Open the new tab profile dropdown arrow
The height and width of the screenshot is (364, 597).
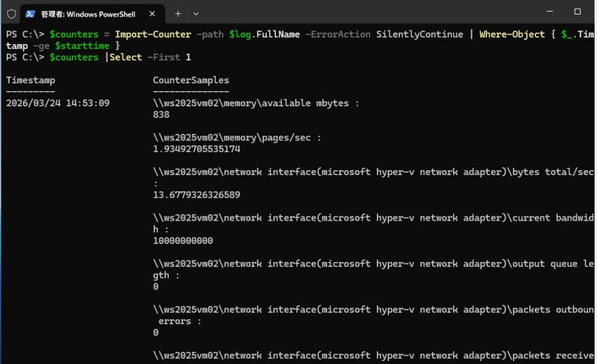click(x=196, y=14)
